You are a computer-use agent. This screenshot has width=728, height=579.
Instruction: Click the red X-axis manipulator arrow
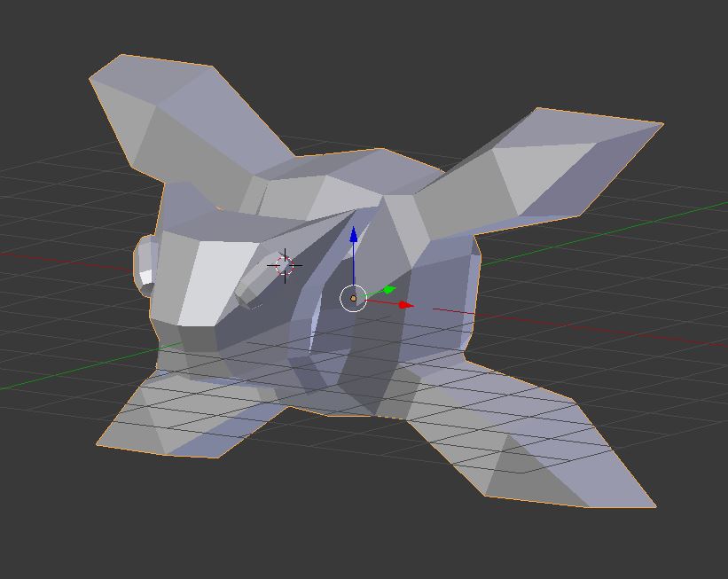pos(406,305)
